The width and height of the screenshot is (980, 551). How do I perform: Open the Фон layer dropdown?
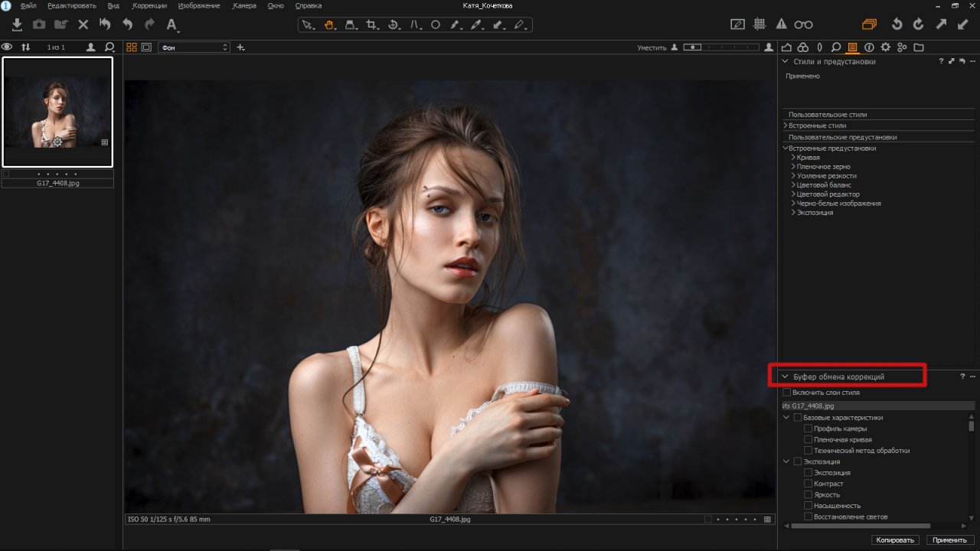coord(194,47)
